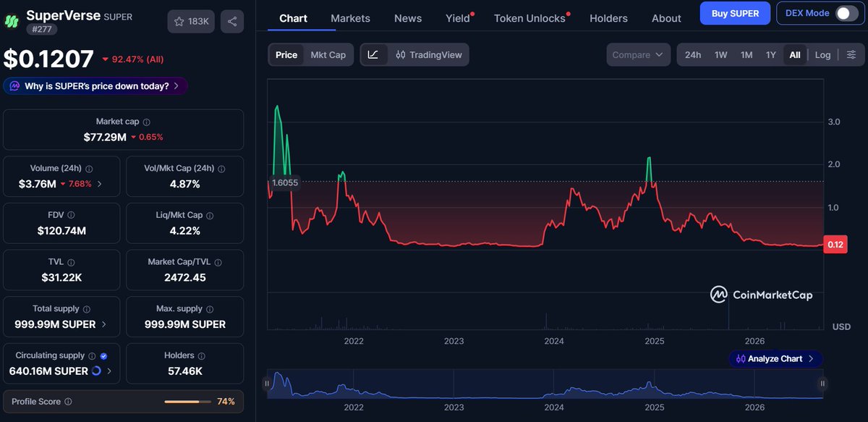Screen dimensions: 868x422
Task: Click the share icon button
Action: coord(232,22)
